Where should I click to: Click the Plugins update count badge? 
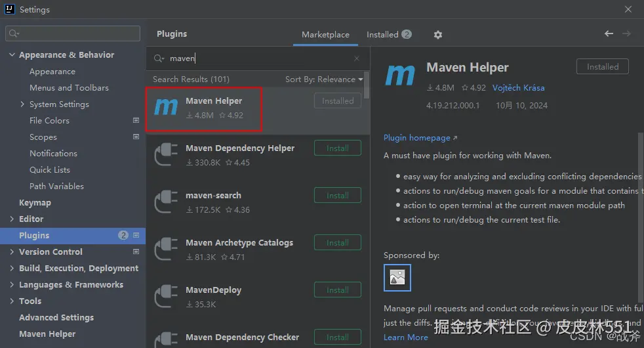coord(123,235)
